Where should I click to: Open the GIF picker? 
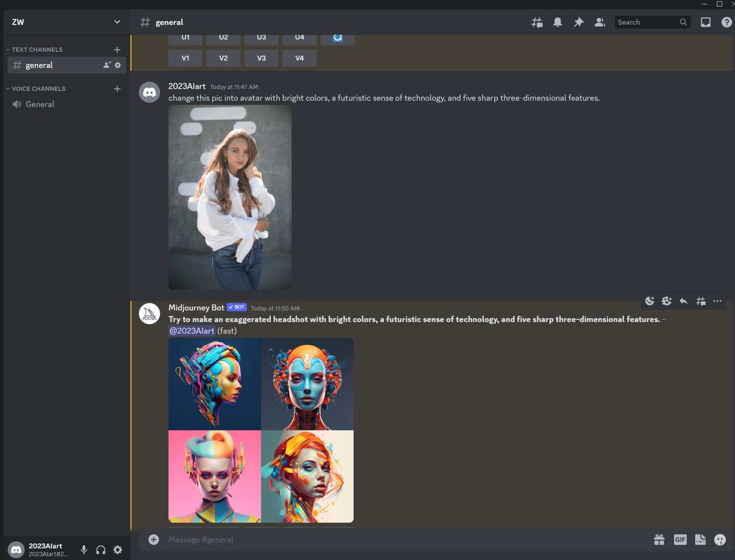click(x=680, y=539)
